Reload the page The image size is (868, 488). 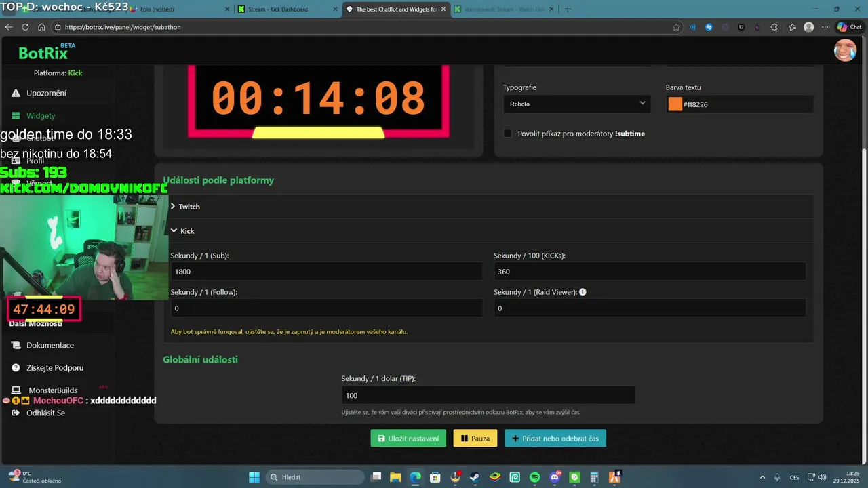[x=26, y=27]
